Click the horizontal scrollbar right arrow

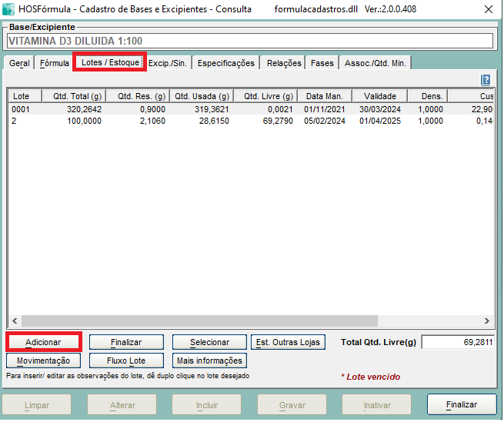[487, 321]
